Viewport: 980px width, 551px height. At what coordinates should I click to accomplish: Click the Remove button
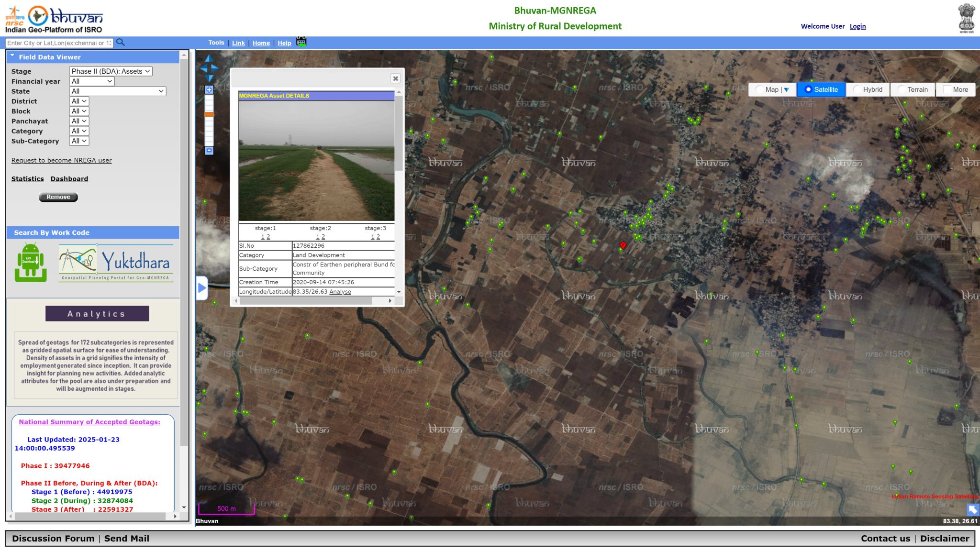pyautogui.click(x=58, y=197)
